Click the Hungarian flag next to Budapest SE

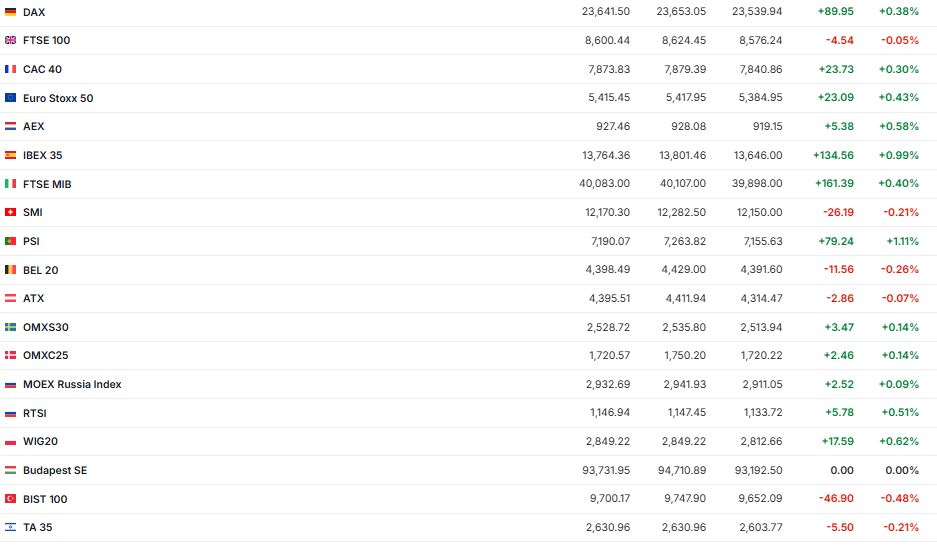[x=11, y=470]
